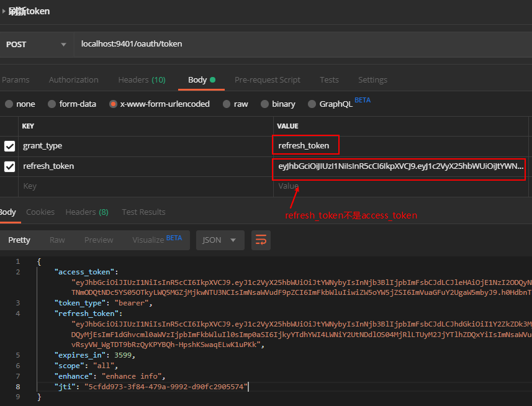Uncheck the grant_type row checkbox
The height and width of the screenshot is (406, 532).
(10, 146)
